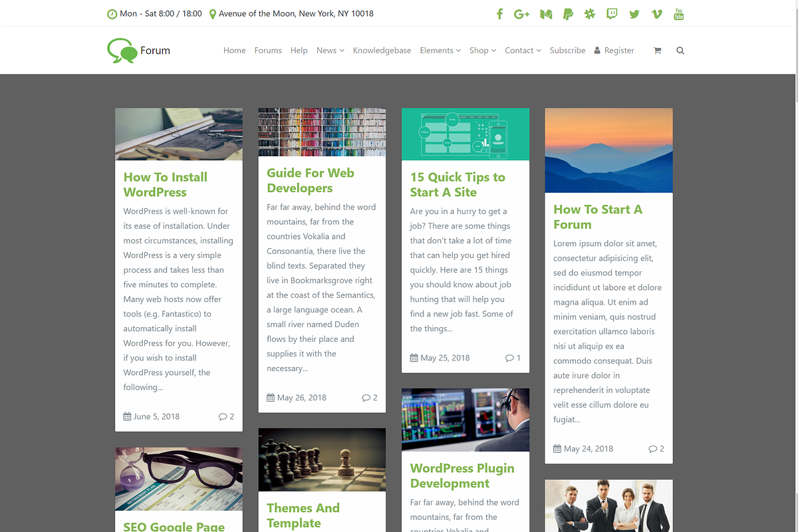This screenshot has width=798, height=532.
Task: Open the PayPal icon in top bar
Action: point(568,14)
